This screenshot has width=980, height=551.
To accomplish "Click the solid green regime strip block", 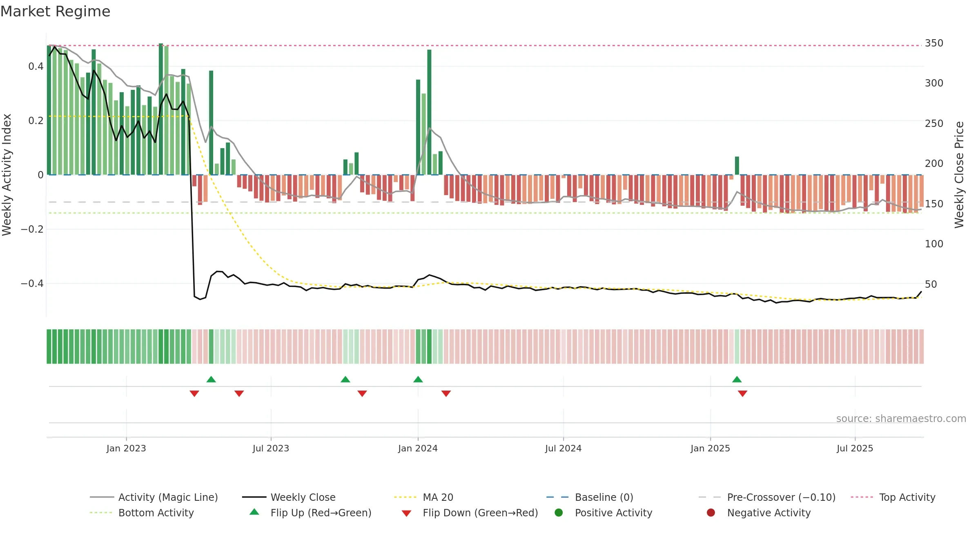I will click(119, 347).
